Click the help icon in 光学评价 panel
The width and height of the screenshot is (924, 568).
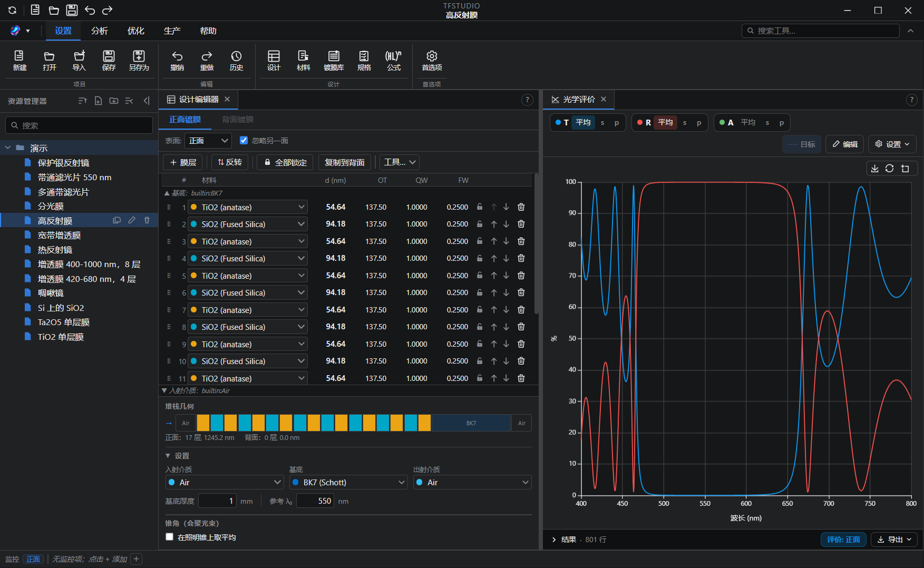tap(911, 100)
